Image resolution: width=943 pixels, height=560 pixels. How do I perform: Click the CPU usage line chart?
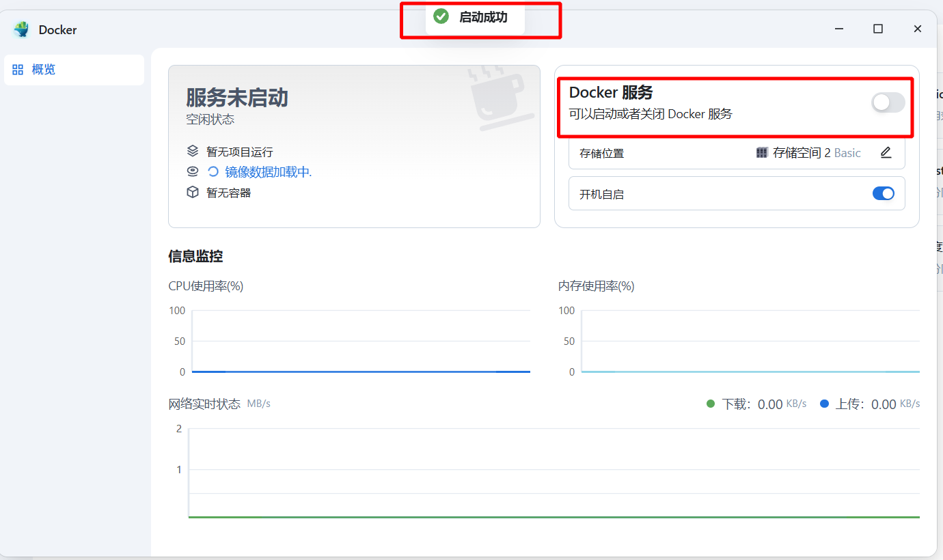pos(361,341)
